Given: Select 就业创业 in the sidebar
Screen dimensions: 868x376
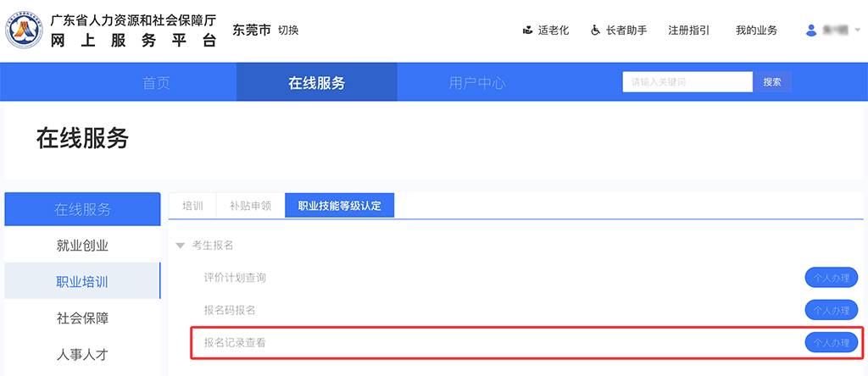Looking at the screenshot, I should point(82,246).
